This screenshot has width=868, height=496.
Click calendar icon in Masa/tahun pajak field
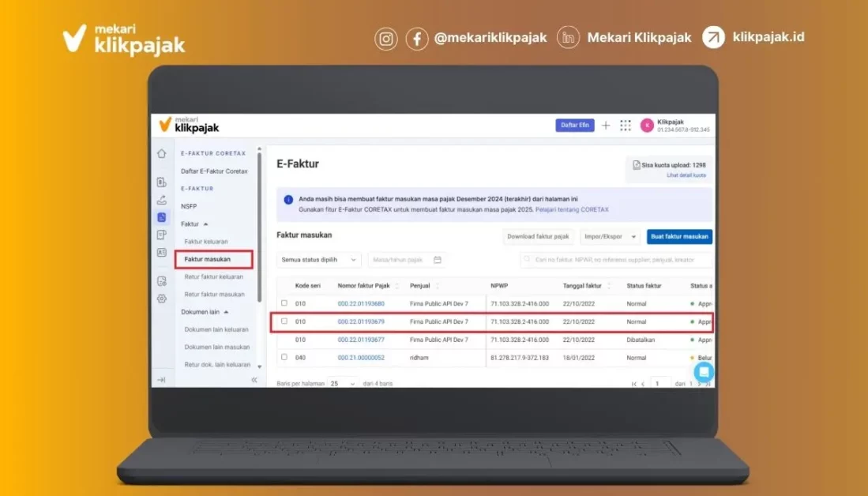438,260
